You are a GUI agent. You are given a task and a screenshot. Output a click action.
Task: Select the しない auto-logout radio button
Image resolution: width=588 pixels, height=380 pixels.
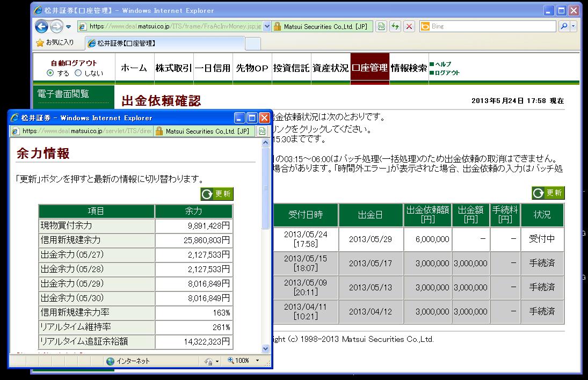(78, 73)
